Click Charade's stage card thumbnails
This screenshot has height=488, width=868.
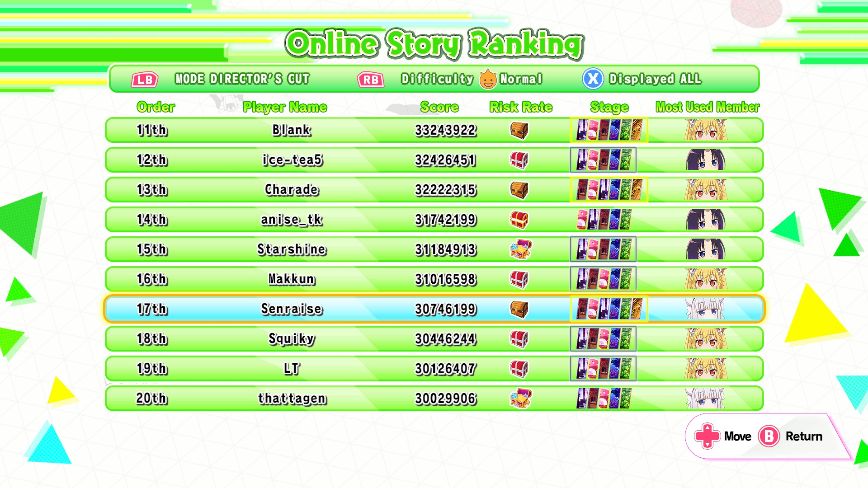[x=609, y=190]
